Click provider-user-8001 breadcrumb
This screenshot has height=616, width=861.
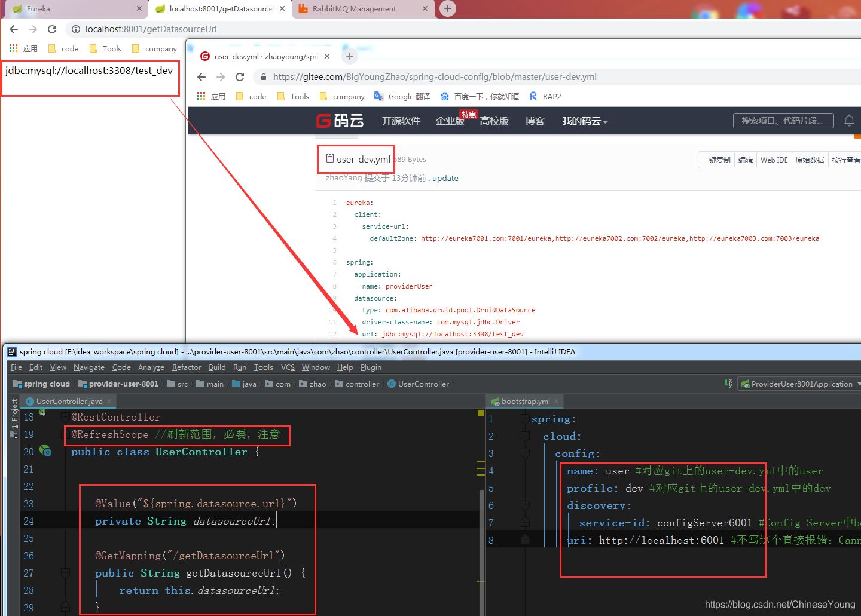pos(118,384)
